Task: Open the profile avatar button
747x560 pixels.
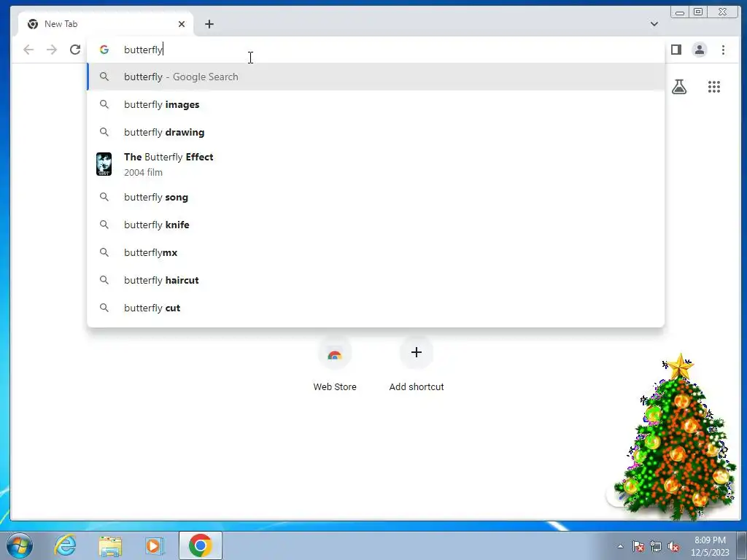Action: pos(700,50)
